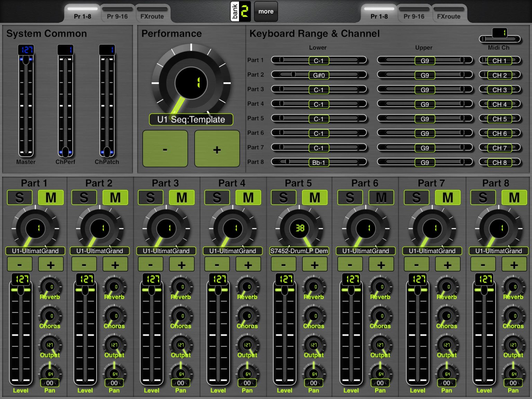
Task: Click the Part 1 Upper range G9 slider
Action: 425,61
